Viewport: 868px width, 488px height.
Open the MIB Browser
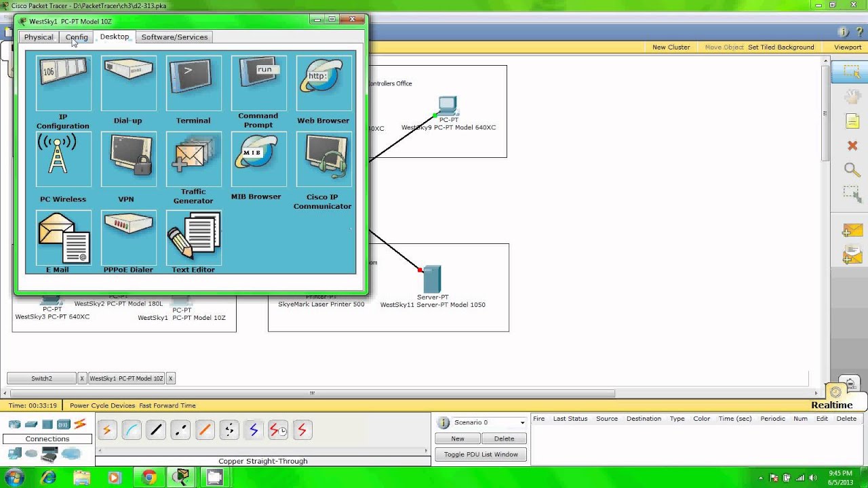(x=258, y=159)
